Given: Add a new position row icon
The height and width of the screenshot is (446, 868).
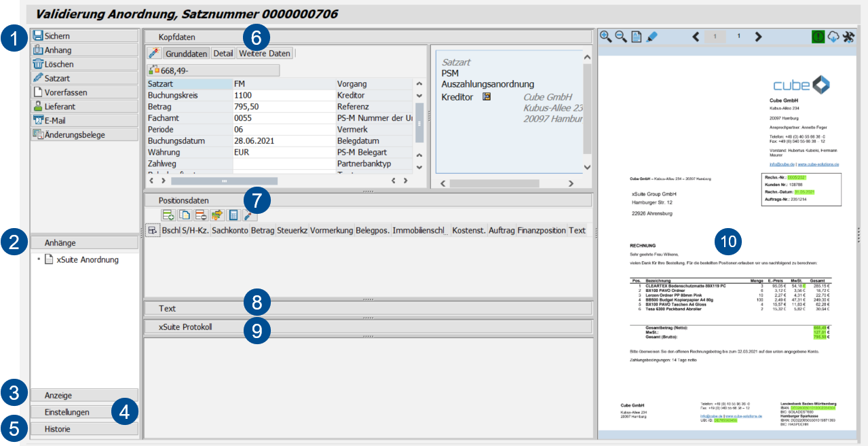Looking at the screenshot, I should (168, 215).
